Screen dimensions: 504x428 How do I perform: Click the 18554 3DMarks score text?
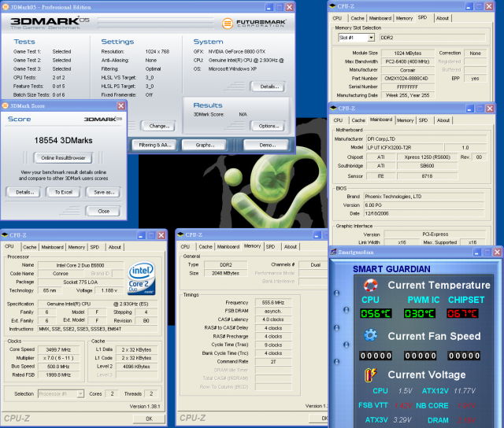(63, 140)
